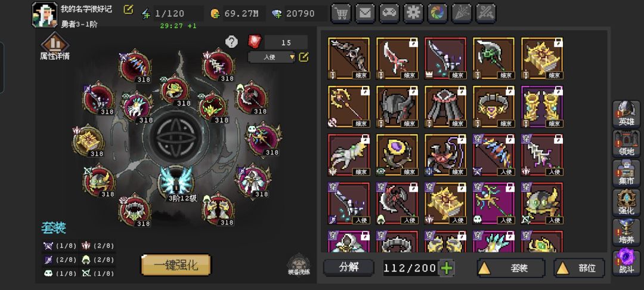The image size is (644, 290).
Task: Open 属性详情 attribute details icon
Action: (55, 47)
